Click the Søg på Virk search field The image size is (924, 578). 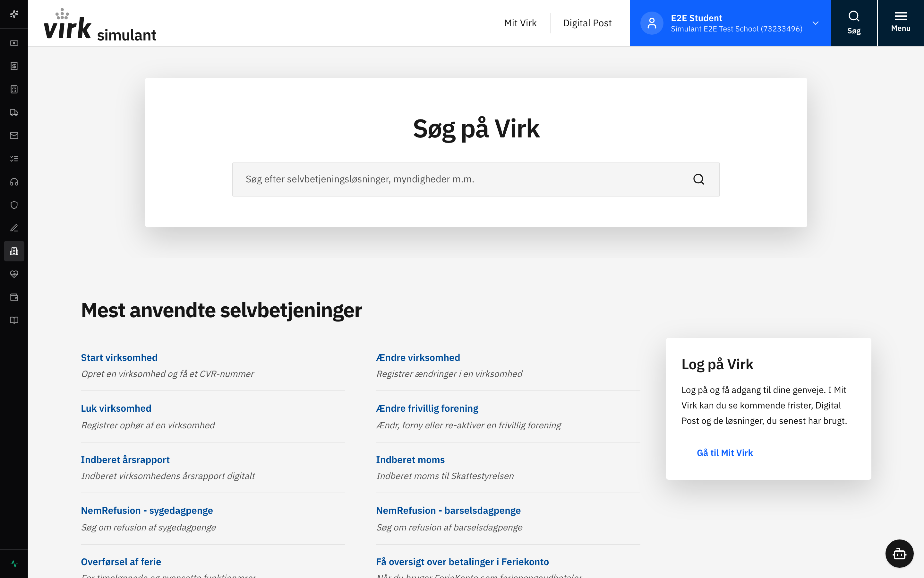coord(476,179)
